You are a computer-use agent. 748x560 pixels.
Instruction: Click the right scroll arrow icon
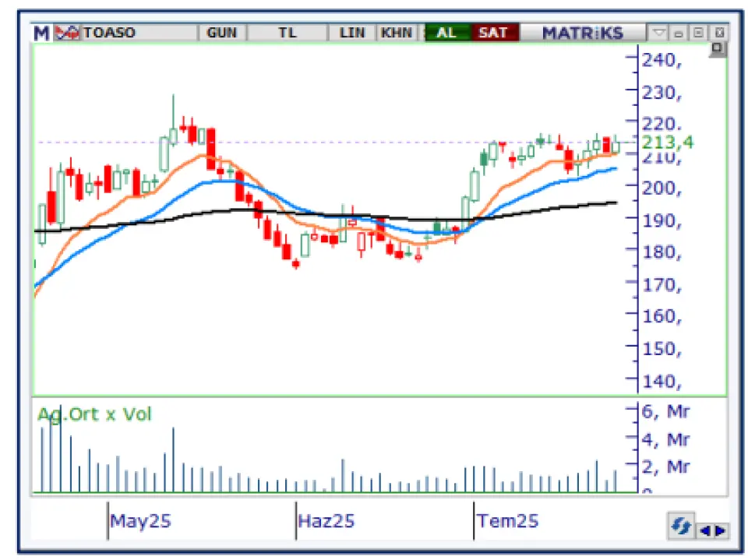click(720, 530)
